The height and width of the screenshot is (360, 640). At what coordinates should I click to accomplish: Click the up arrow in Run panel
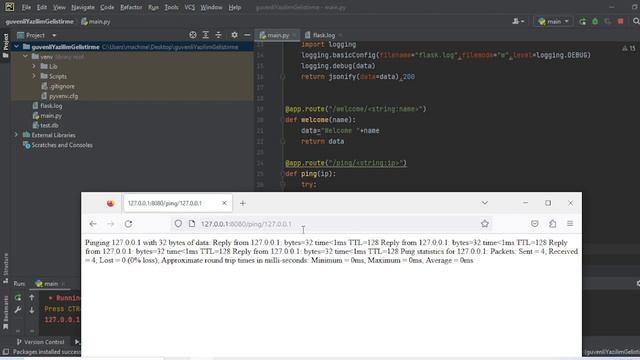click(x=31, y=298)
